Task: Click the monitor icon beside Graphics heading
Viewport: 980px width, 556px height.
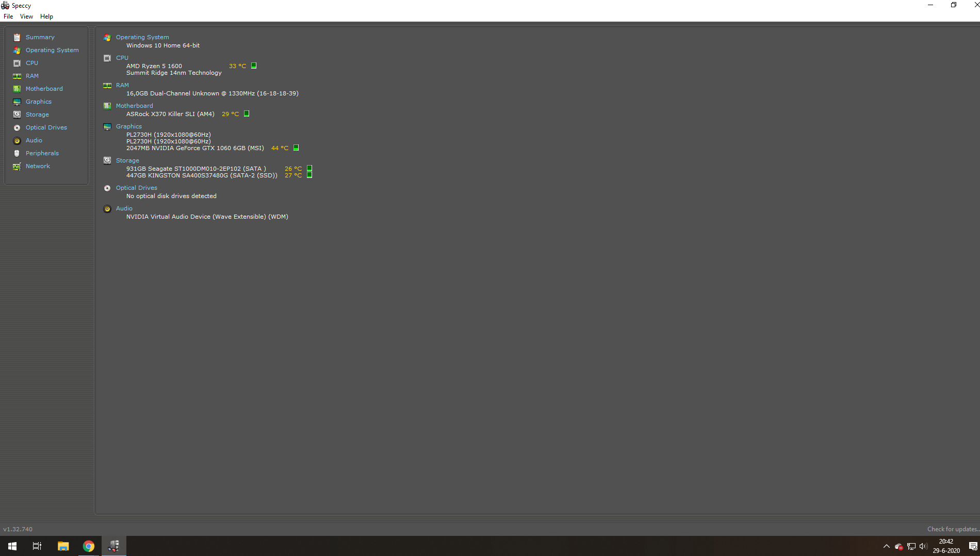Action: click(107, 127)
